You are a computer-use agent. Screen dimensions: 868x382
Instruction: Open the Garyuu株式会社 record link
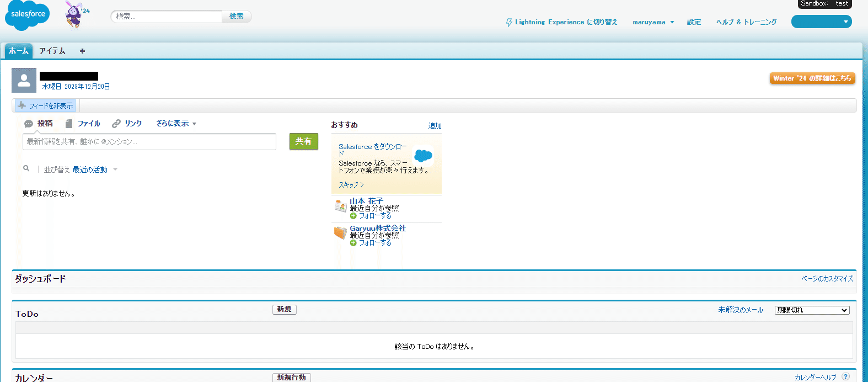(x=378, y=229)
